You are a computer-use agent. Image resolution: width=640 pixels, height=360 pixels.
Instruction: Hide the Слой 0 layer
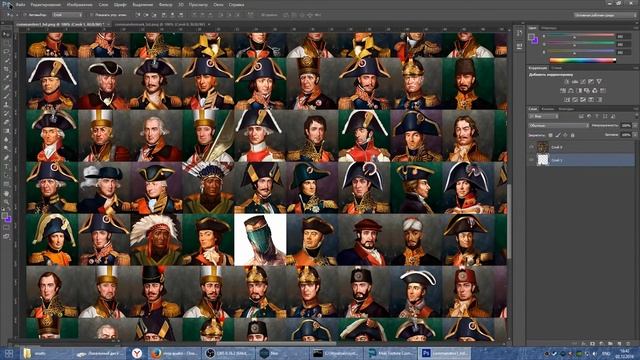(531, 147)
